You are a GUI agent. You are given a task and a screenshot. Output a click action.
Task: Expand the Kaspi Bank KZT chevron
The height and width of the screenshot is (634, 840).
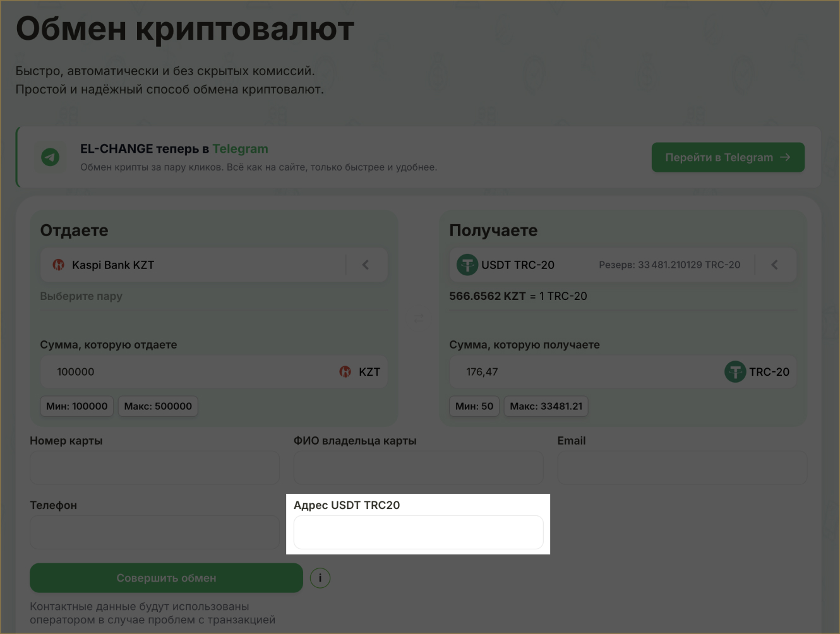coord(366,265)
